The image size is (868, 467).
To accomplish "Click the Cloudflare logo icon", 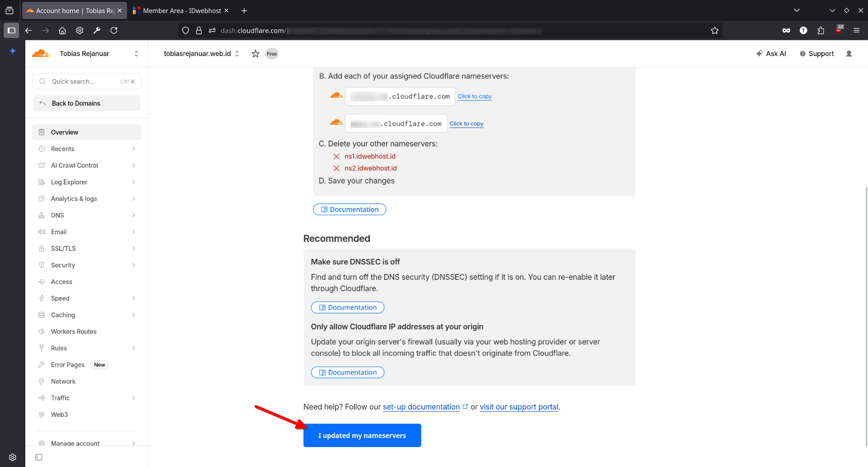I will pyautogui.click(x=40, y=54).
